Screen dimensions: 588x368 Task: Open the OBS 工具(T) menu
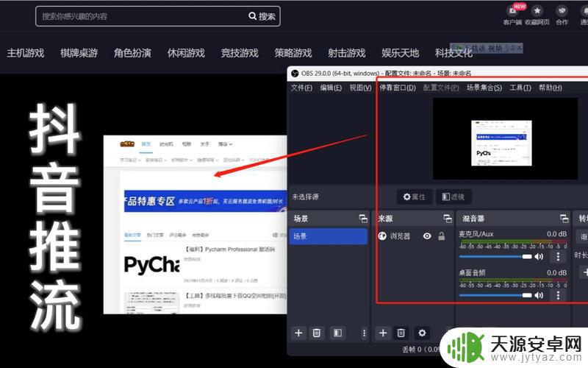[x=520, y=88]
